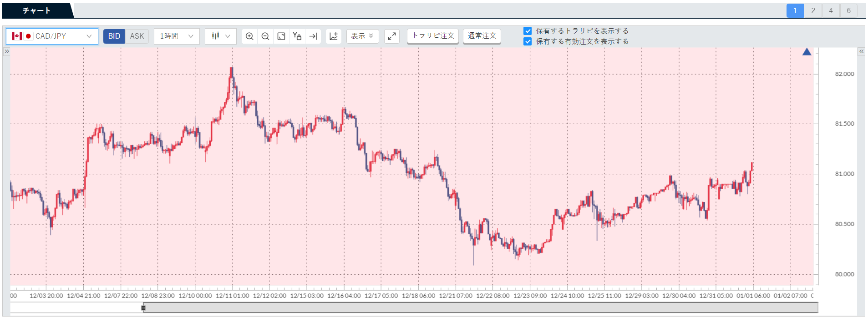Zoom out of the chart
Image resolution: width=868 pixels, height=317 pixels.
pos(265,36)
